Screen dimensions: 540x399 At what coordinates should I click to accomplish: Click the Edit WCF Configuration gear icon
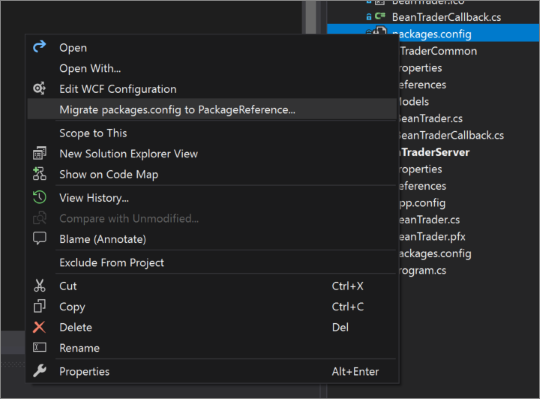pyautogui.click(x=39, y=88)
